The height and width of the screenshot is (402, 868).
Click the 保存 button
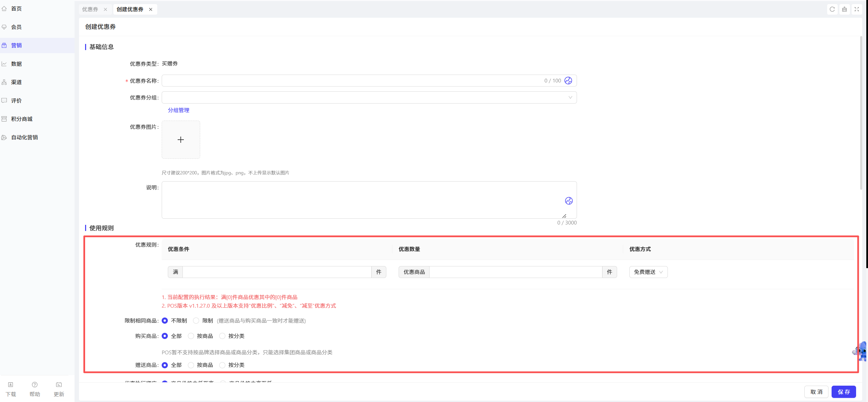pyautogui.click(x=843, y=392)
